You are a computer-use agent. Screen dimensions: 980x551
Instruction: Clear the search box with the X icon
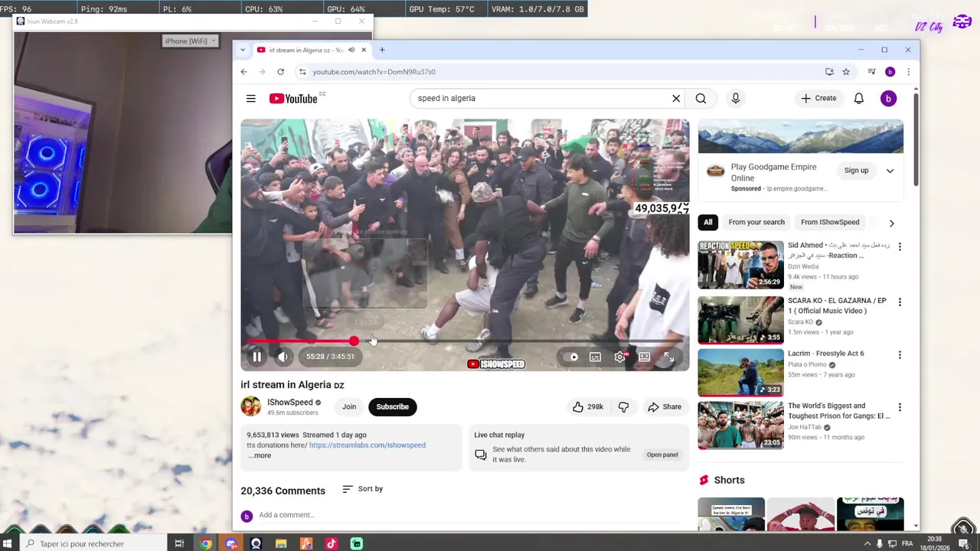tap(676, 98)
